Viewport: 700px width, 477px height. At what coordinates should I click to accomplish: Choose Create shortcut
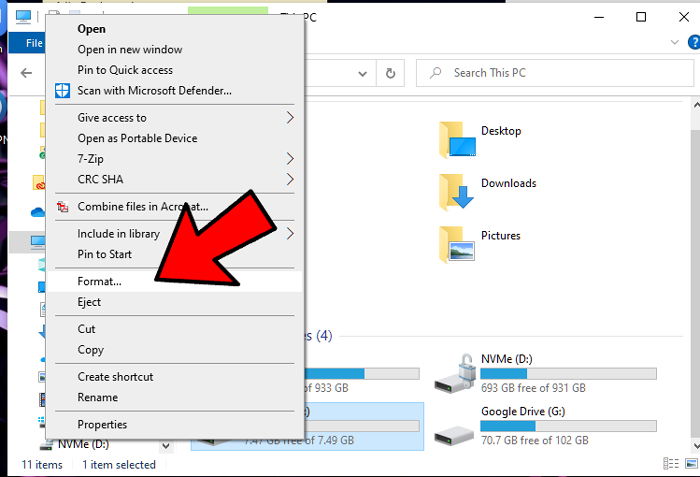tap(175, 377)
